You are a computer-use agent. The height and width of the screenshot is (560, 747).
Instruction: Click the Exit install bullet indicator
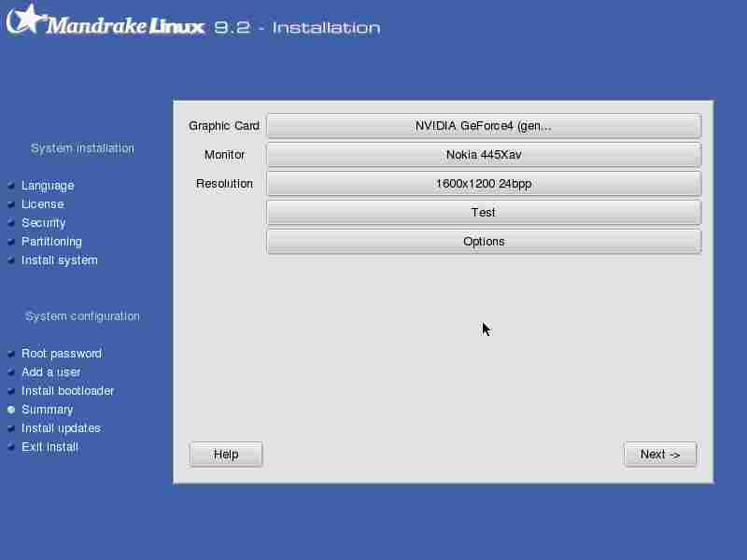11,447
